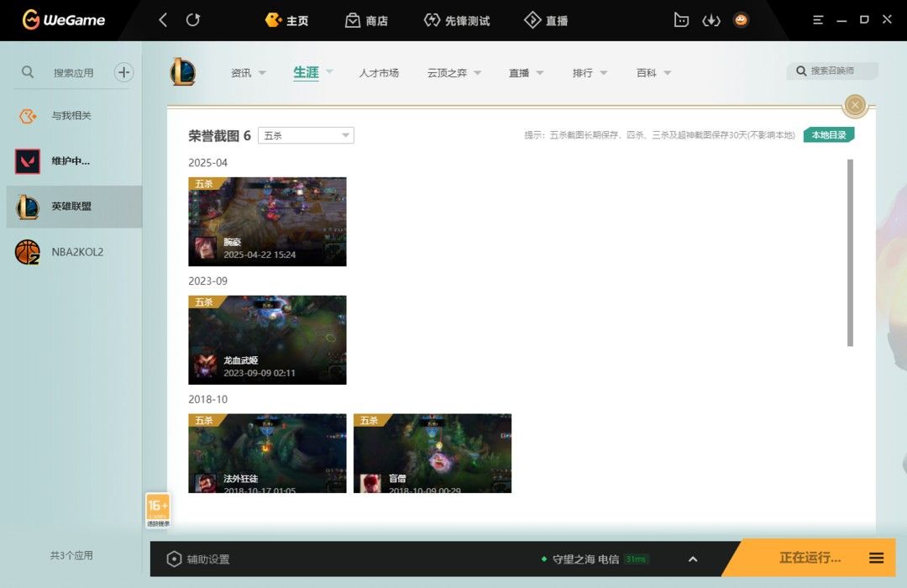Click the League of Legends header logo
The image size is (907, 588).
[183, 72]
